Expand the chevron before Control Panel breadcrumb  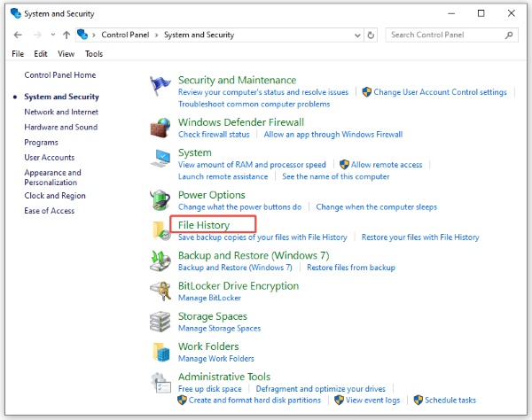coord(94,35)
